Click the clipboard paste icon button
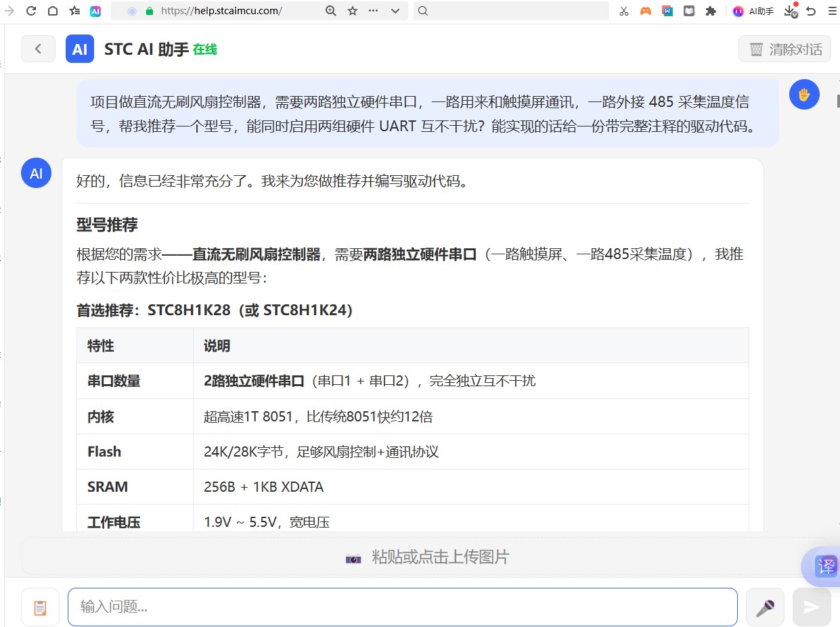The height and width of the screenshot is (627, 840). pos(40,607)
